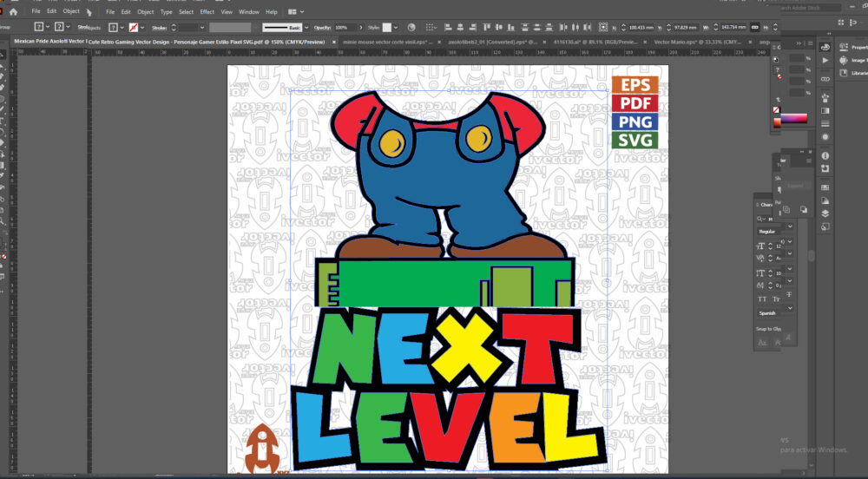Click the Actions play dock icon
The width and height of the screenshot is (868, 479).
point(825,60)
